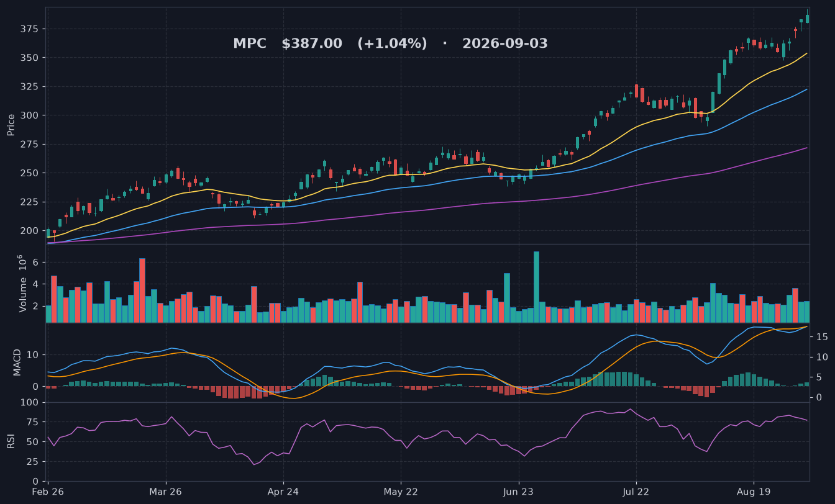Click the tallest volume bar near Jun 23

tap(536, 287)
